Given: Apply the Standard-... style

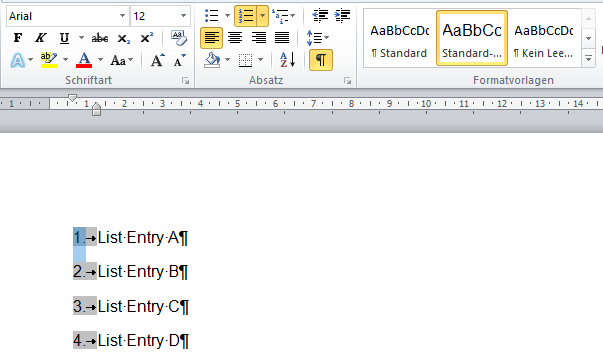Looking at the screenshot, I should 472,38.
